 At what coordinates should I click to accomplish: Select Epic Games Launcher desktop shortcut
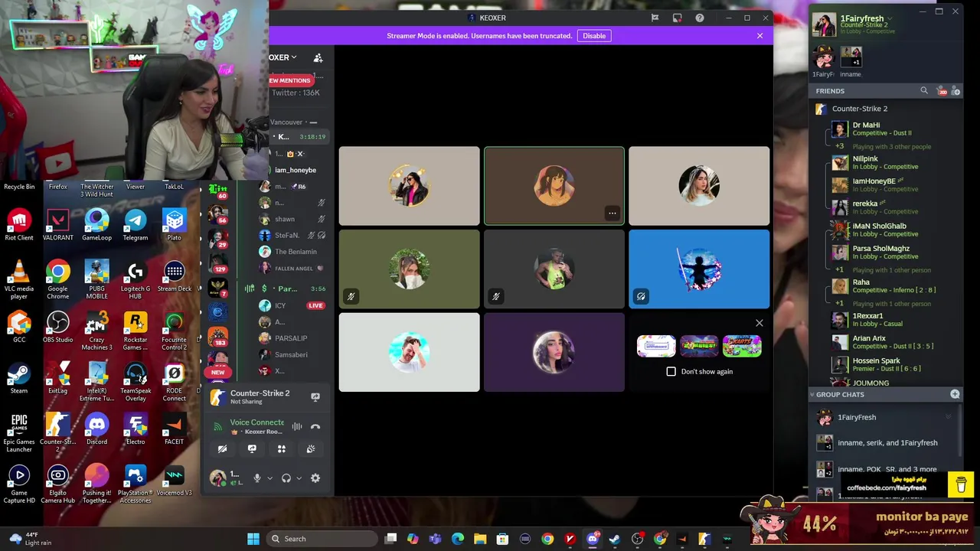19,433
